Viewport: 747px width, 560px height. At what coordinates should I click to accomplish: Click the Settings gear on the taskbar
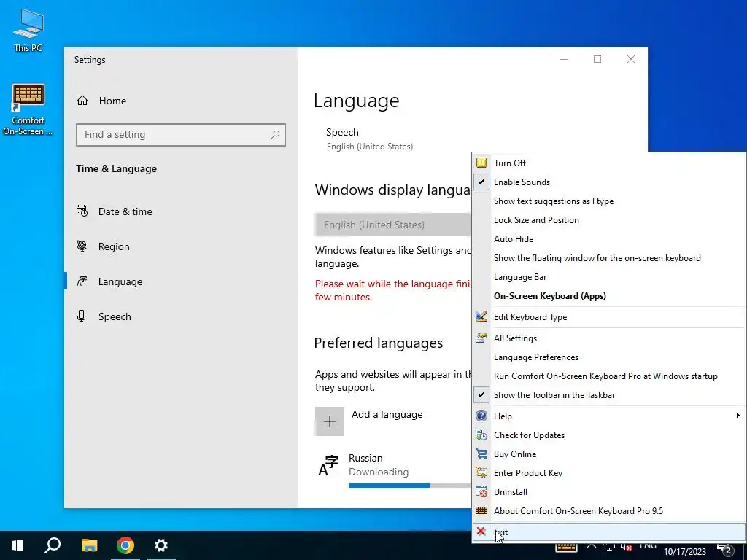point(161,545)
